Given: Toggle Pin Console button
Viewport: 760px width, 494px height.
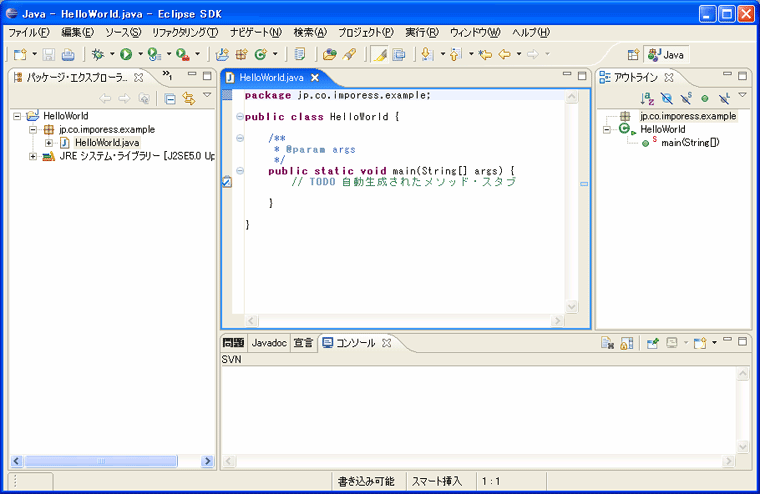Looking at the screenshot, I should coord(652,343).
